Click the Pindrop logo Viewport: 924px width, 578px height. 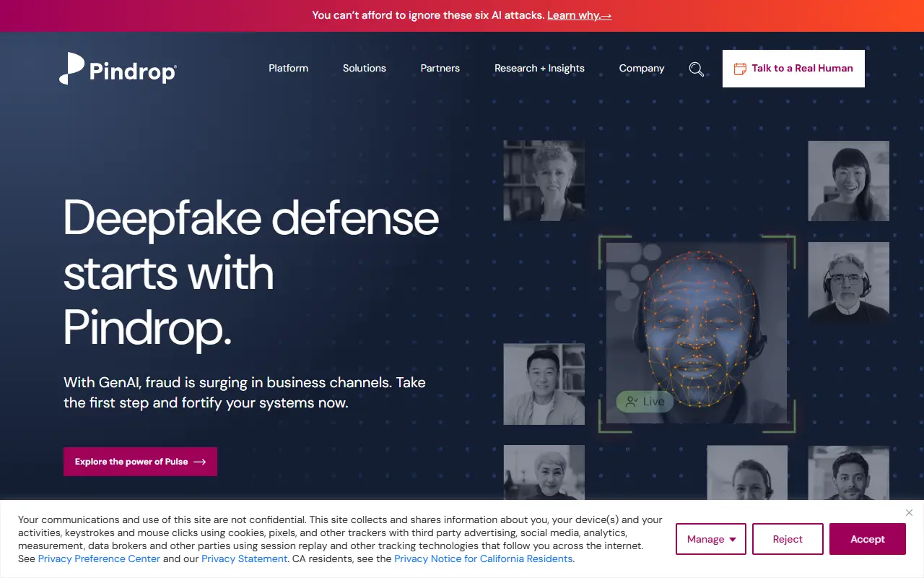coord(118,68)
